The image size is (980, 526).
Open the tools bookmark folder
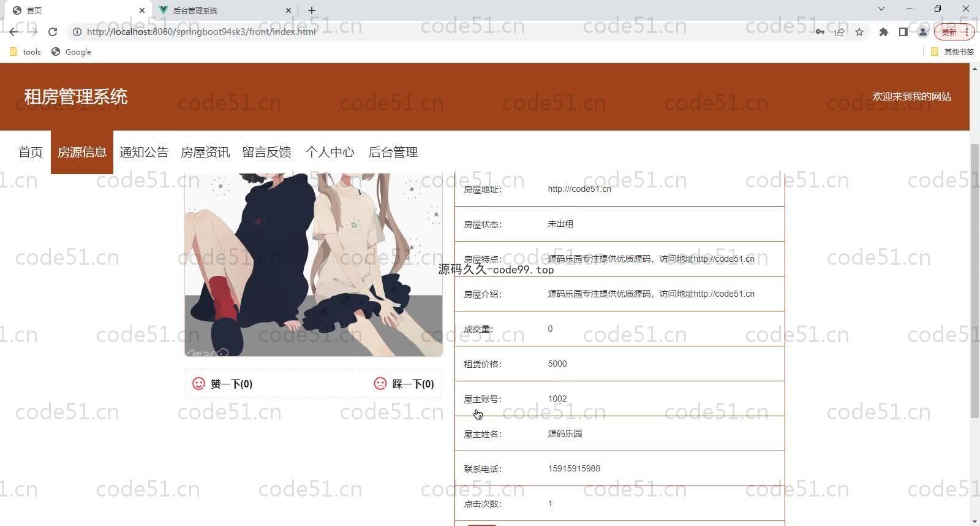(25, 52)
